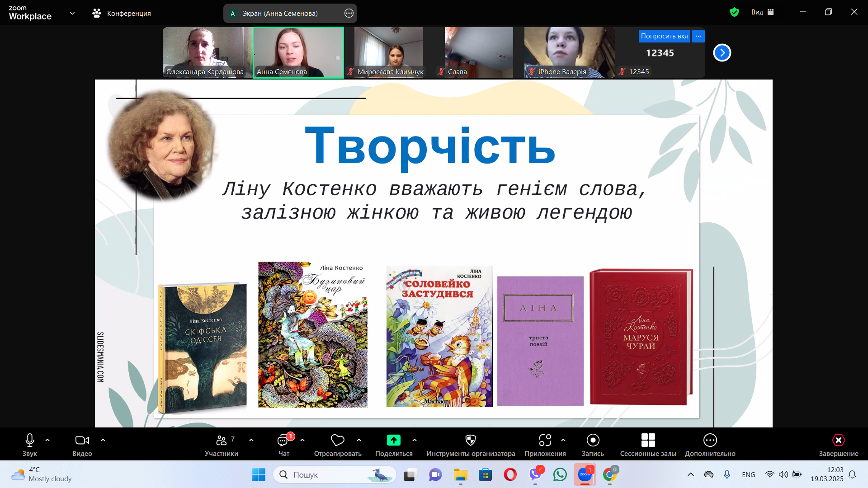Expand share options arrow next to Поделиться
The image size is (868, 488).
click(x=415, y=440)
